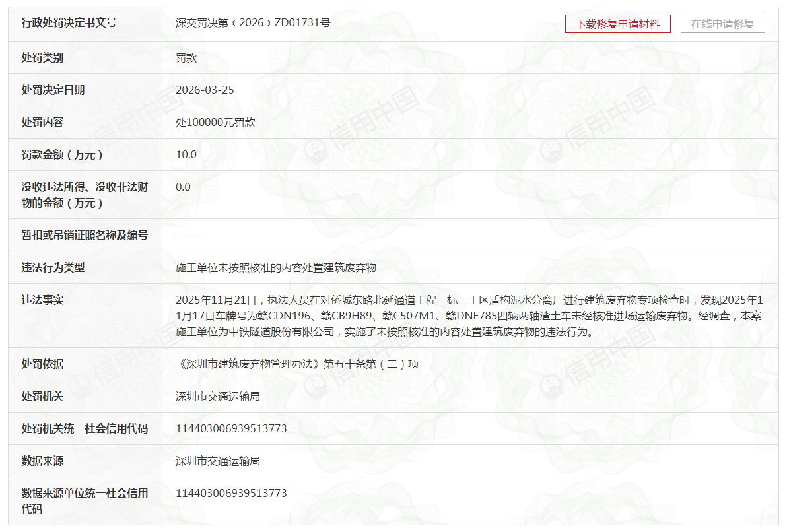Click 深圳市交通运输局 in the 处罚机关 row
Viewport: 787px width, 532px height.
(x=218, y=397)
